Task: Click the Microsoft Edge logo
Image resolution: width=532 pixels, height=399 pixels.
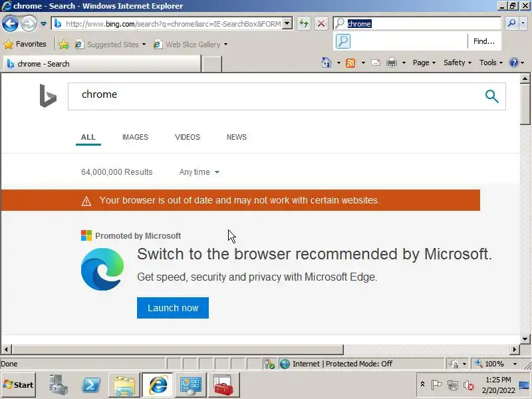Action: pos(102,269)
